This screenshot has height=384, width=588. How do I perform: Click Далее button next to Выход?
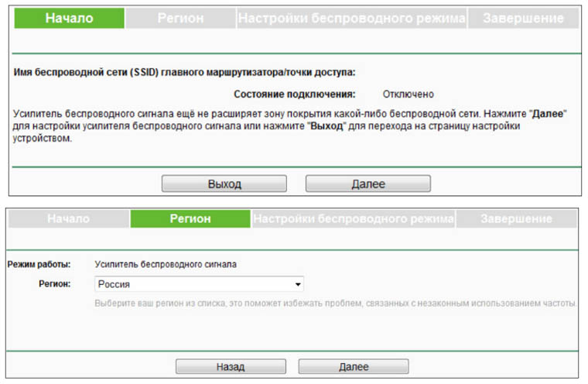pyautogui.click(x=367, y=184)
